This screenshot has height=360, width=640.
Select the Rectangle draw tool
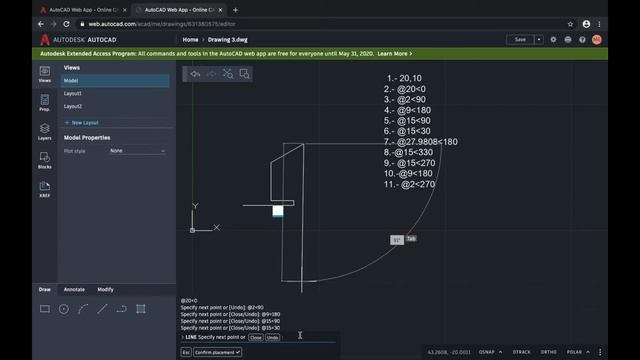pyautogui.click(x=45, y=309)
